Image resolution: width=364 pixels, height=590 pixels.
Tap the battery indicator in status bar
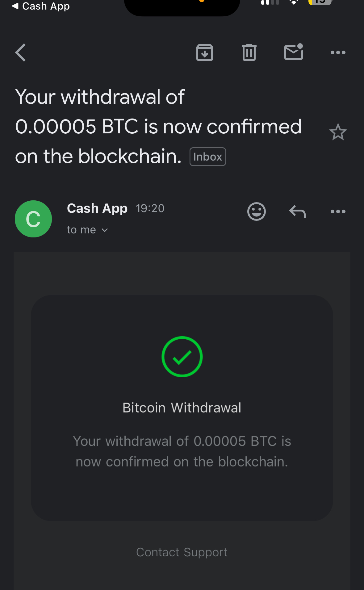tap(320, 2)
